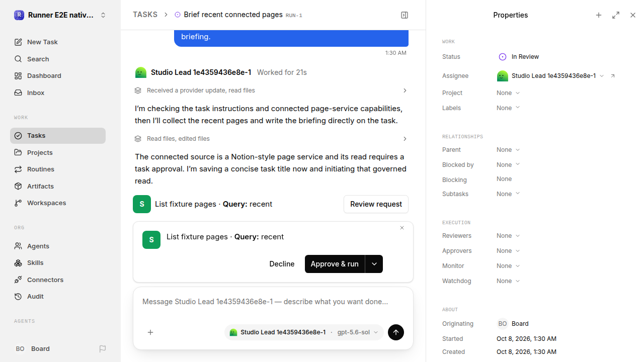
Task: Expand the 'Received a provider update' step
Action: [271, 90]
